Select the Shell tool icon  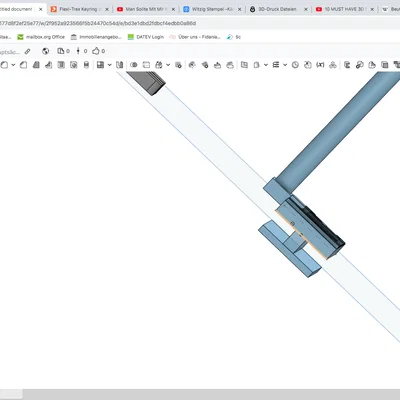(x=61, y=65)
